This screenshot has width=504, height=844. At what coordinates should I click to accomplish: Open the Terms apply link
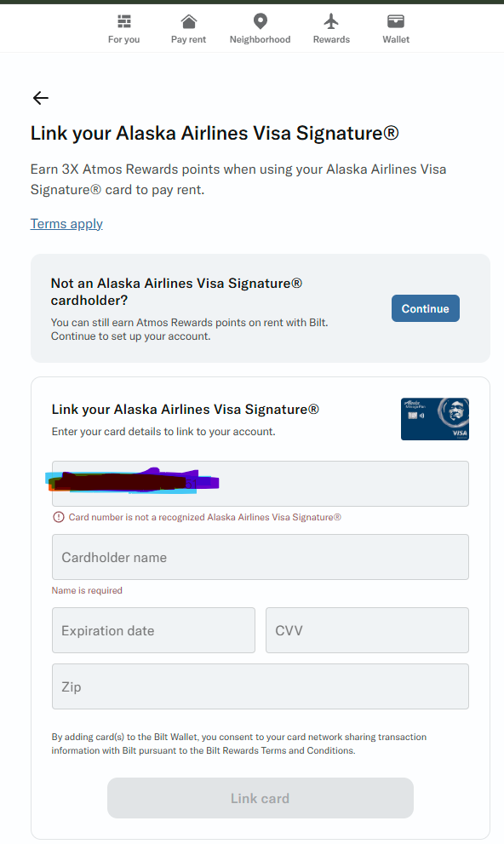(66, 223)
